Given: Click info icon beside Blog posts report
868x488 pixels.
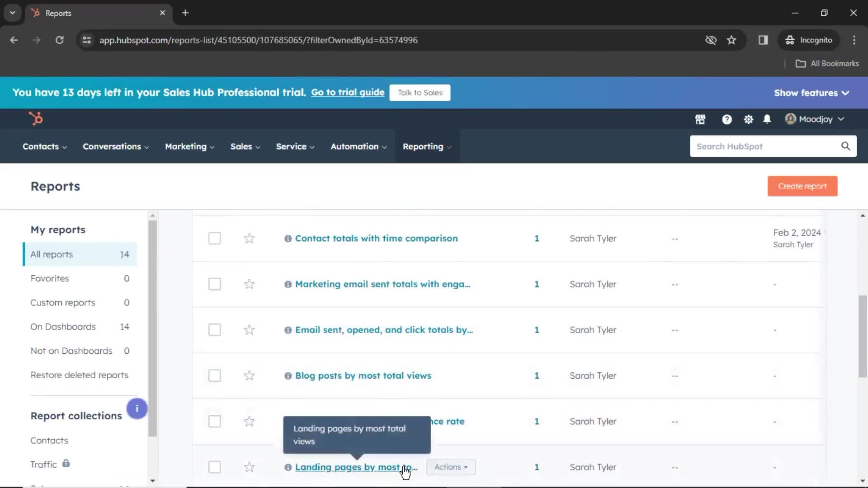Looking at the screenshot, I should coord(288,376).
